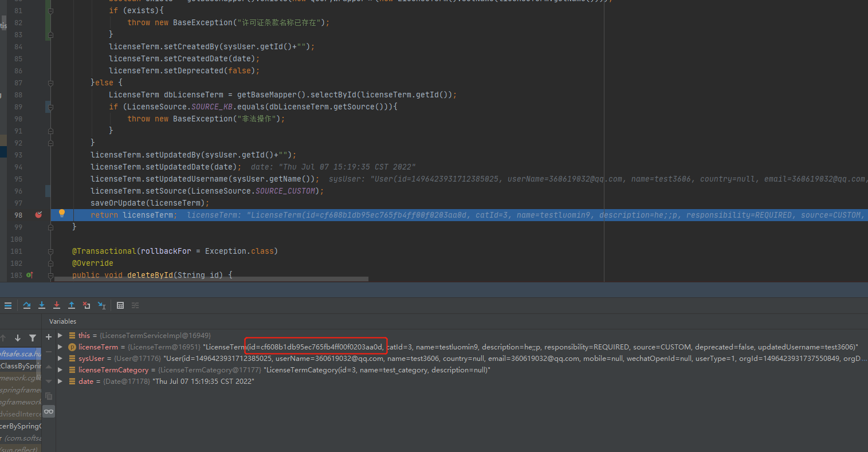Click the lightbulb intention icon on line 98

[x=62, y=214]
